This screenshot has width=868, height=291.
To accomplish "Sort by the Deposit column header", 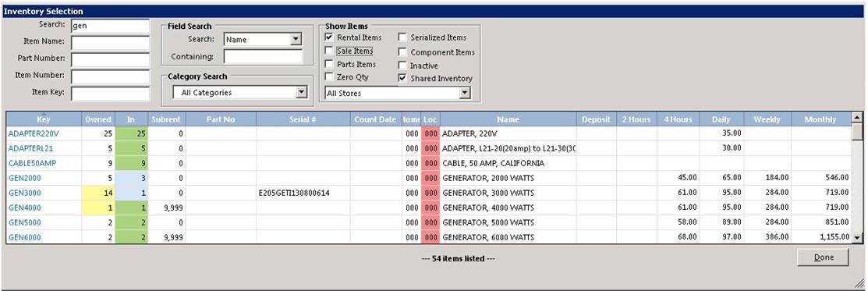I will pyautogui.click(x=596, y=119).
